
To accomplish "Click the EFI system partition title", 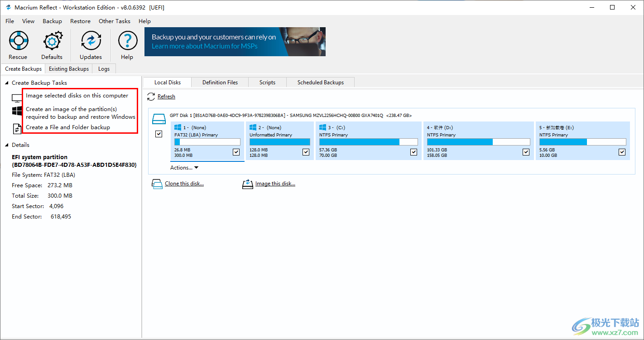I will (39, 157).
